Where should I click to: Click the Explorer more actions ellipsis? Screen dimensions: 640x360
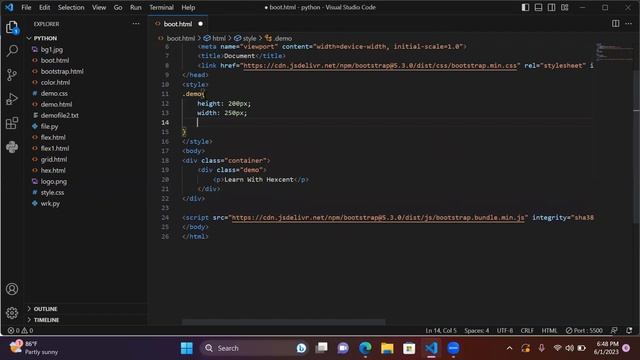(x=136, y=24)
